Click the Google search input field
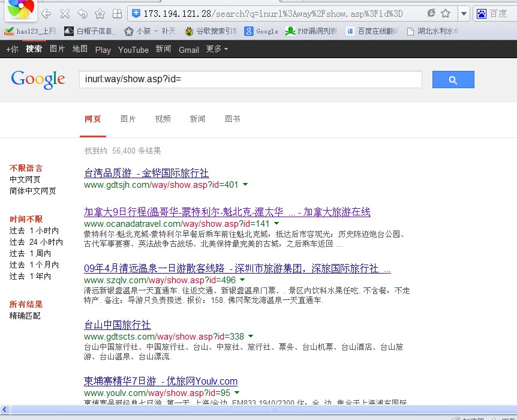This screenshot has height=420, width=517. [x=250, y=79]
